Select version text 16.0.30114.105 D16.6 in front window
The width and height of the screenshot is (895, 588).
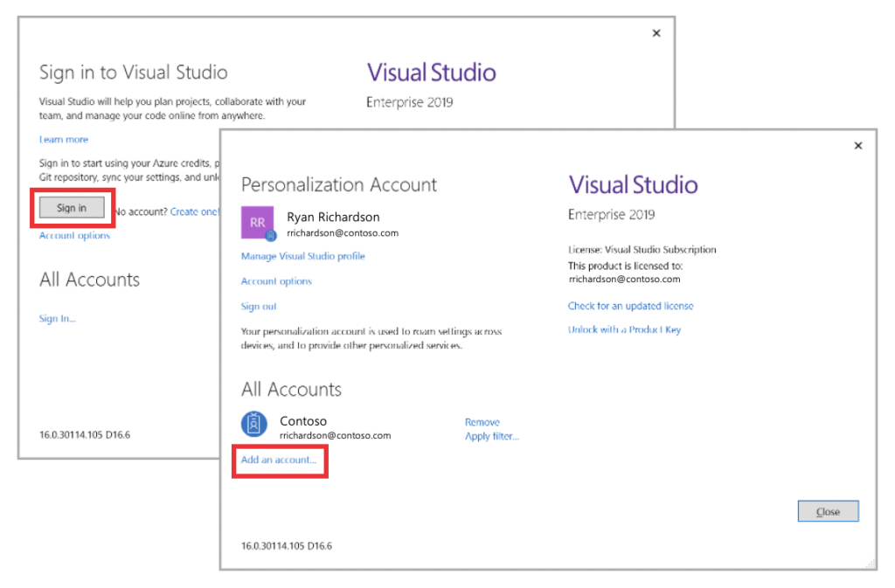point(287,546)
